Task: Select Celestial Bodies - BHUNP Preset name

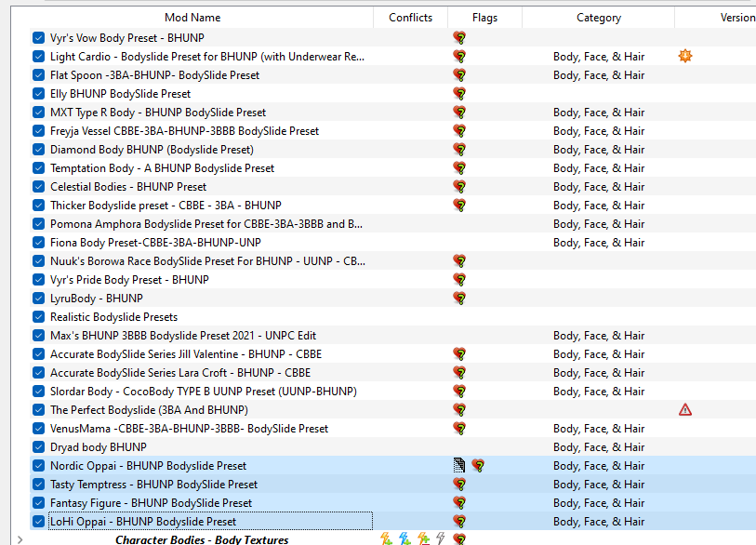Action: (128, 187)
